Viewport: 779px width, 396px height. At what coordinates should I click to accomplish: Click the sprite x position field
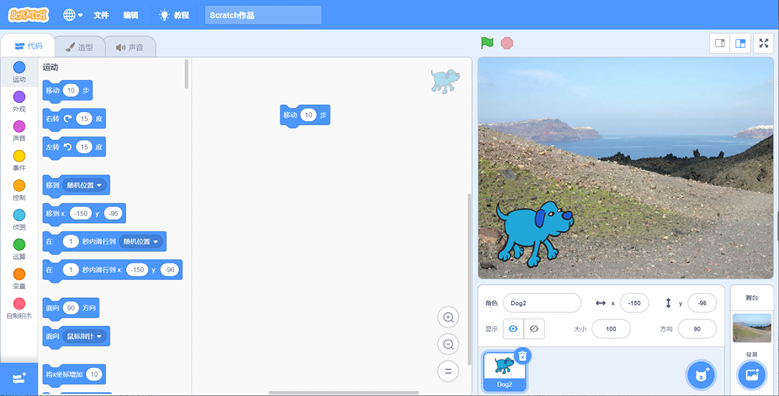(634, 303)
